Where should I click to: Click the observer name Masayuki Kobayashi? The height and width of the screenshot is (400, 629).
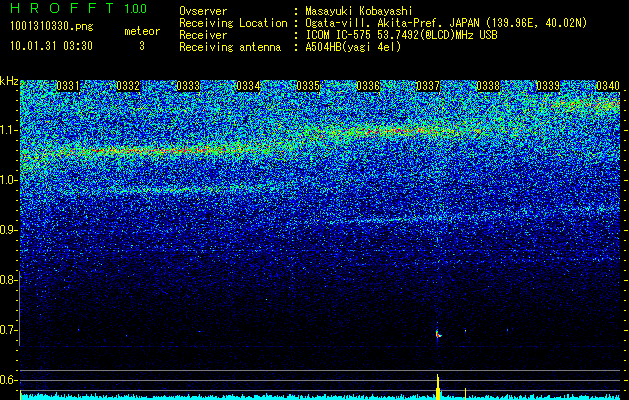click(359, 11)
